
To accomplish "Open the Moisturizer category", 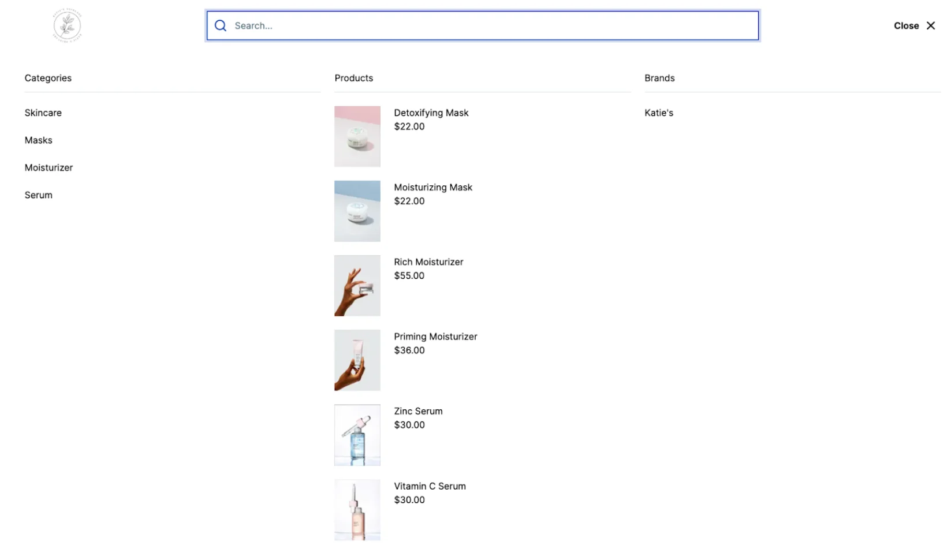I will 49,167.
